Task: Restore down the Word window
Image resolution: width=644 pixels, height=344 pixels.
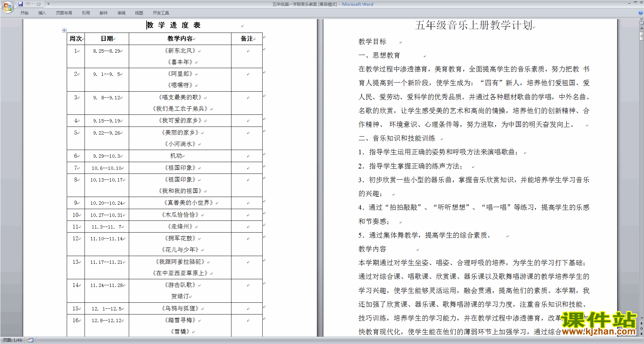Action: click(x=635, y=3)
